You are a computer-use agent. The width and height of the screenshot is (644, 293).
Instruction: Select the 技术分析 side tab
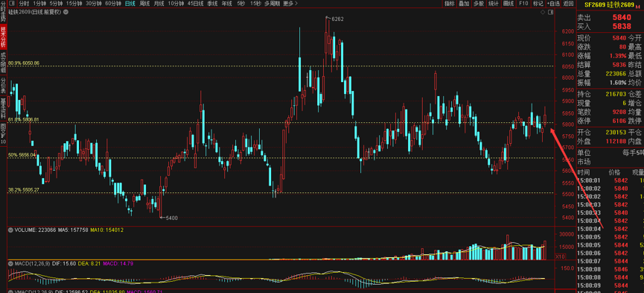click(x=3, y=37)
